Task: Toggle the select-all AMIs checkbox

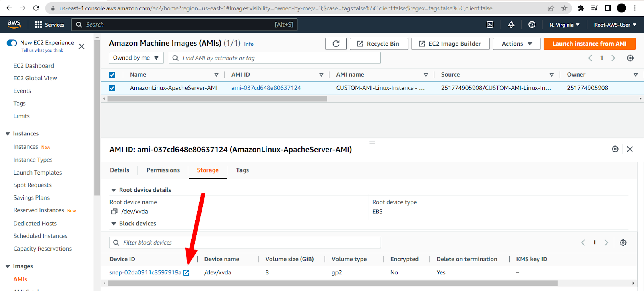Action: (x=112, y=75)
